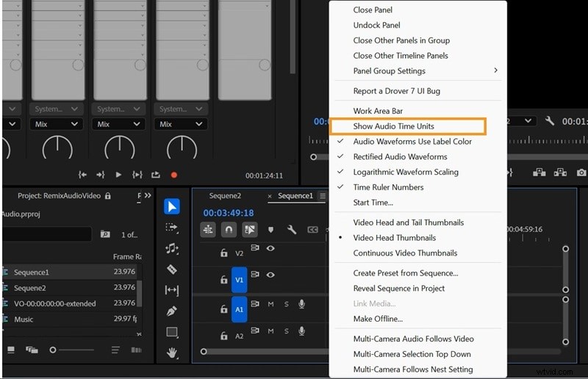Select Continuous Video Thumbnails
Viewport: 588px width, 379px height.
click(405, 253)
